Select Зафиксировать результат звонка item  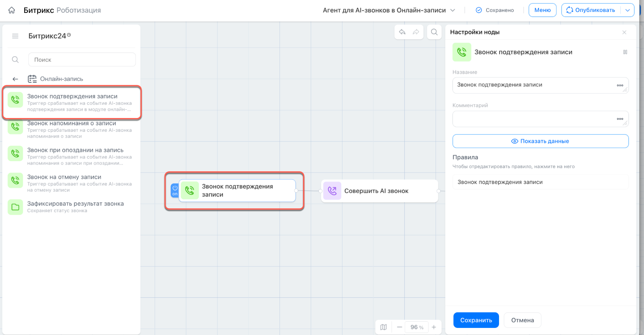[72, 207]
